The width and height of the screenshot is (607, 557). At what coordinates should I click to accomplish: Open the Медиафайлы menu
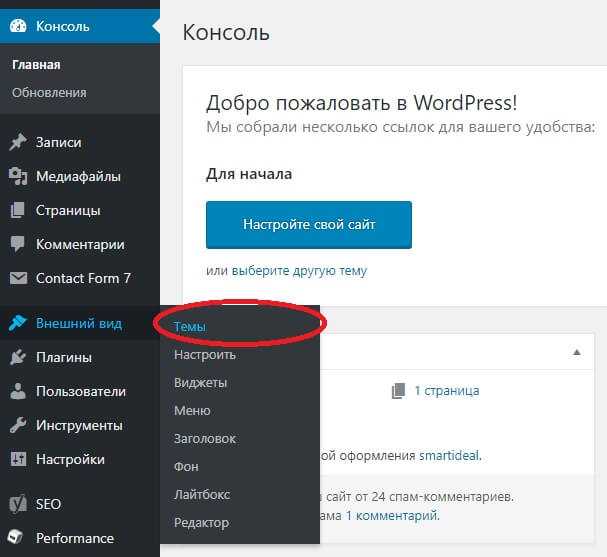(80, 176)
